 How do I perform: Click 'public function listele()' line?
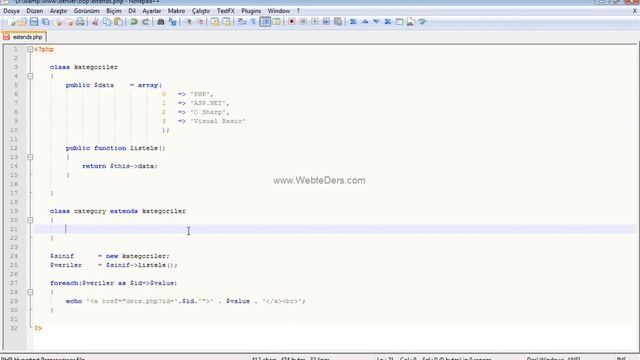[116, 148]
